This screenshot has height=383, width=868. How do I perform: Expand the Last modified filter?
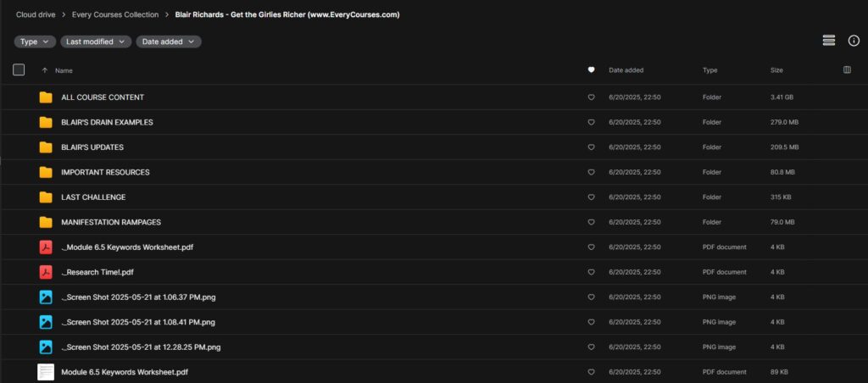click(96, 42)
